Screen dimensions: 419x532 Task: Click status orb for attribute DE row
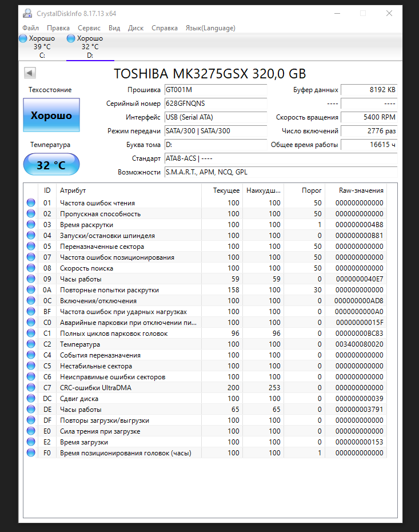pyautogui.click(x=31, y=409)
